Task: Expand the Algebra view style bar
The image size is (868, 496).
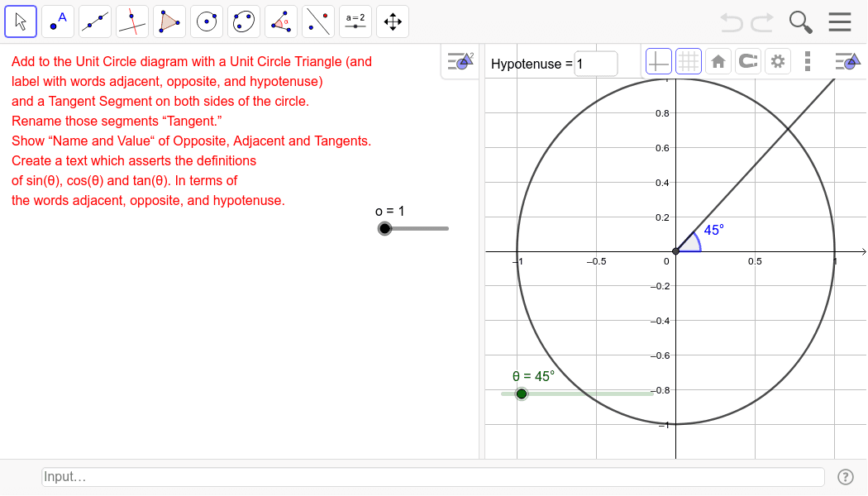Action: click(460, 60)
